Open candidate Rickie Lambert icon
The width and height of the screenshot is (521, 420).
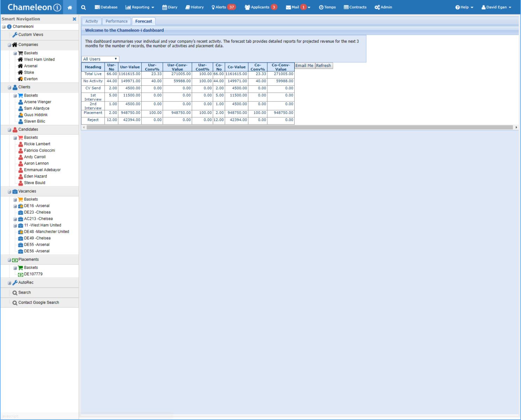pyautogui.click(x=20, y=144)
